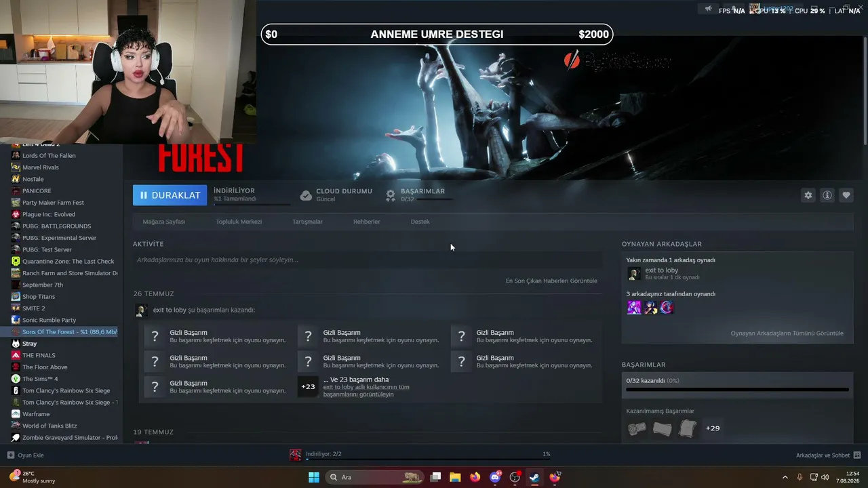Open remaining achievements via +29 tile
Viewport: 868px width, 488px height.
point(713,428)
